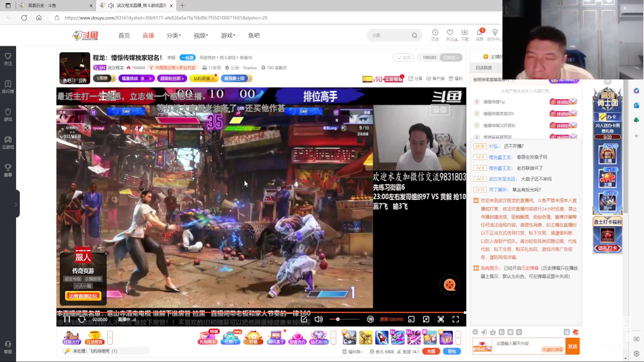Click 客户端 client download link
Viewport: 644px width, 362px height.
click(435, 78)
